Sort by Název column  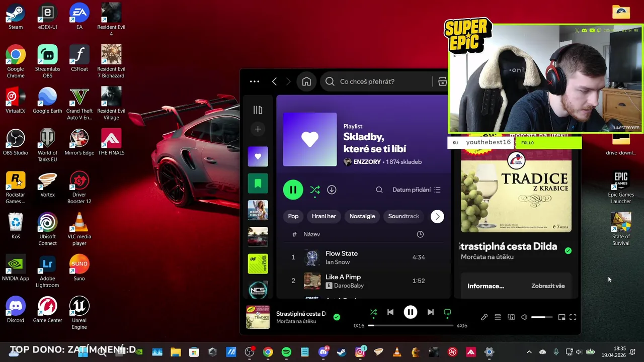(311, 234)
